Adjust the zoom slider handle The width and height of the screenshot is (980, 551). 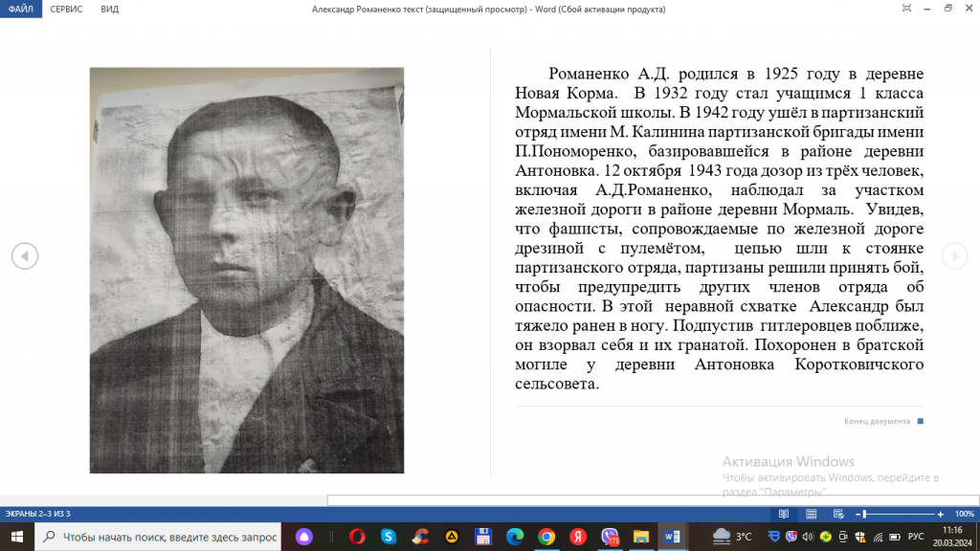865,514
